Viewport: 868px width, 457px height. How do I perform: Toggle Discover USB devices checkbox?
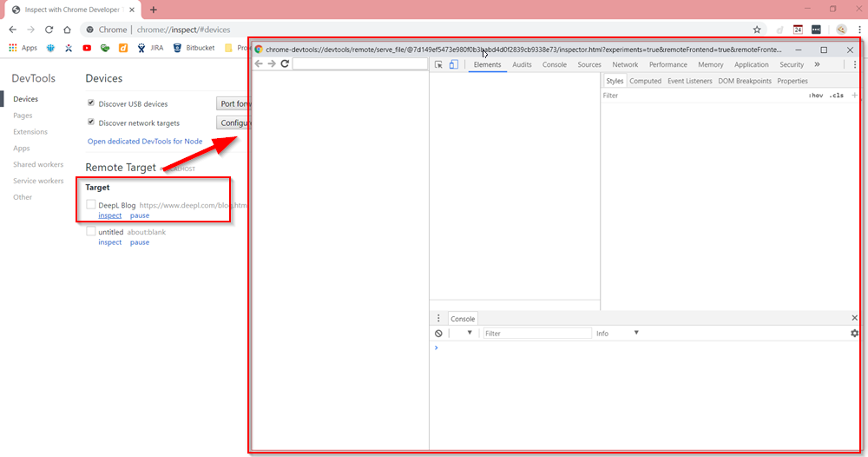(91, 103)
